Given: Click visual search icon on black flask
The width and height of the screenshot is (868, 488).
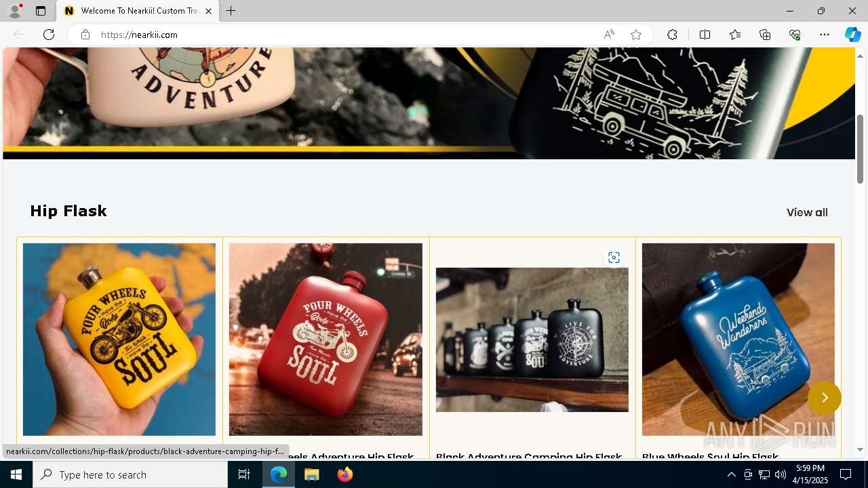Looking at the screenshot, I should pyautogui.click(x=614, y=258).
